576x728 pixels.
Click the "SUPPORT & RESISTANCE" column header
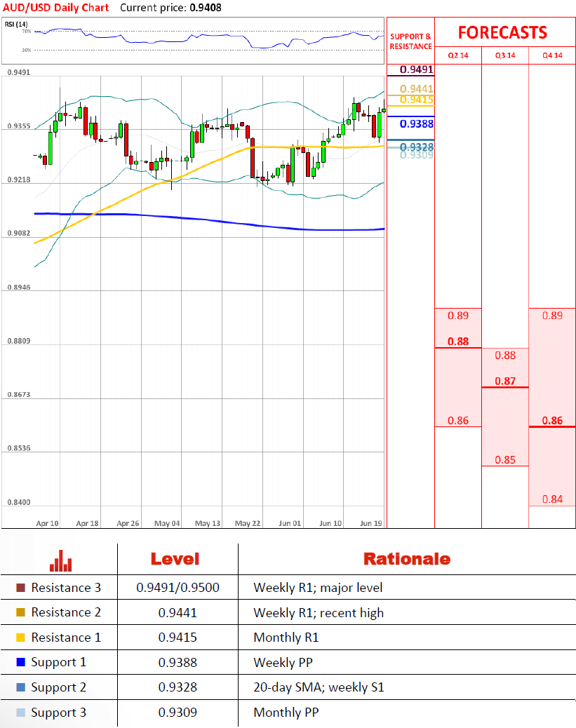click(410, 41)
